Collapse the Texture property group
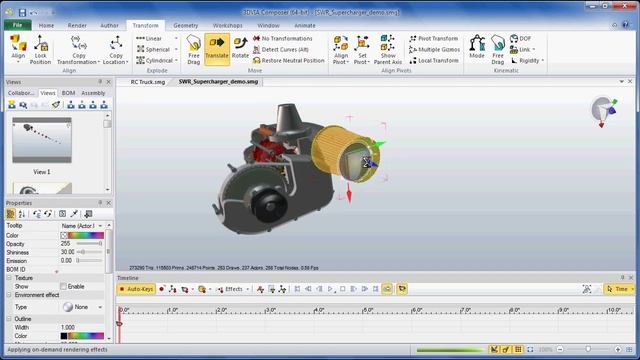 pyautogui.click(x=9, y=278)
